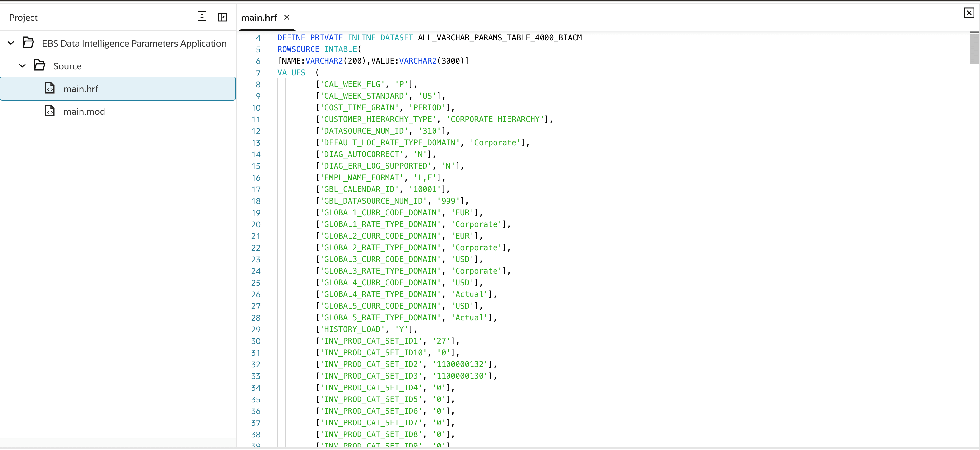Close the main.hrf editor tab
This screenshot has width=980, height=450.
point(287,18)
